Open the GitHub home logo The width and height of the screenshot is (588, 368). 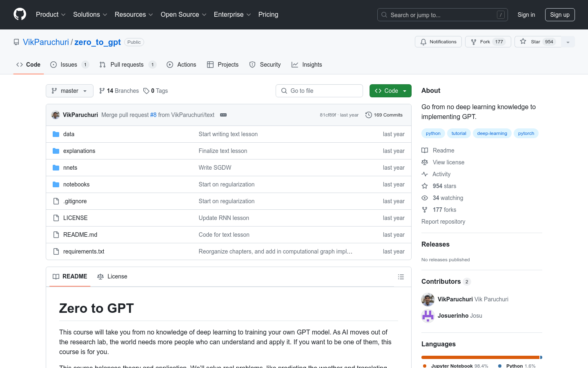point(20,14)
